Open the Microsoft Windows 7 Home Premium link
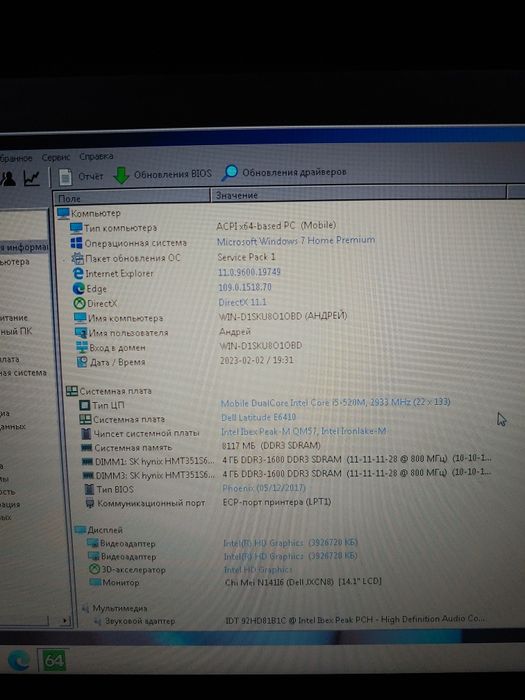 (x=296, y=241)
